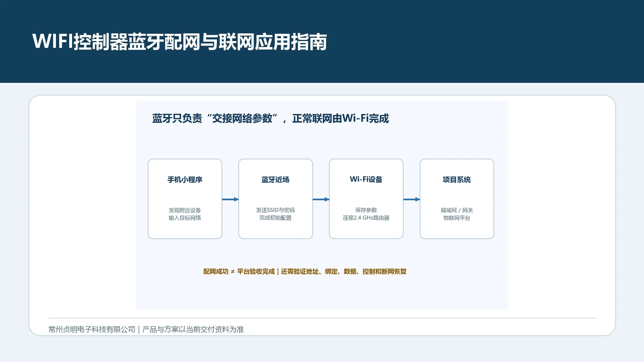644x362 pixels.
Task: Select the text 保存参数
Action: coord(366,210)
